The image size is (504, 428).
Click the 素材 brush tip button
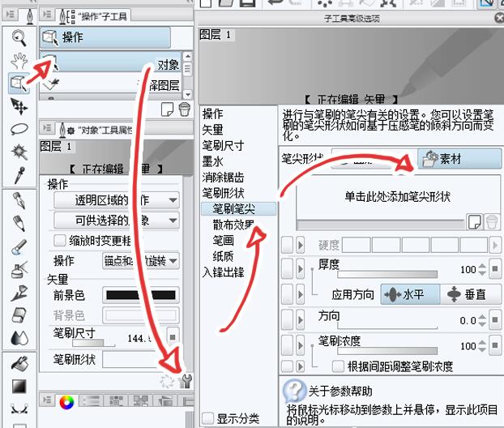click(459, 159)
